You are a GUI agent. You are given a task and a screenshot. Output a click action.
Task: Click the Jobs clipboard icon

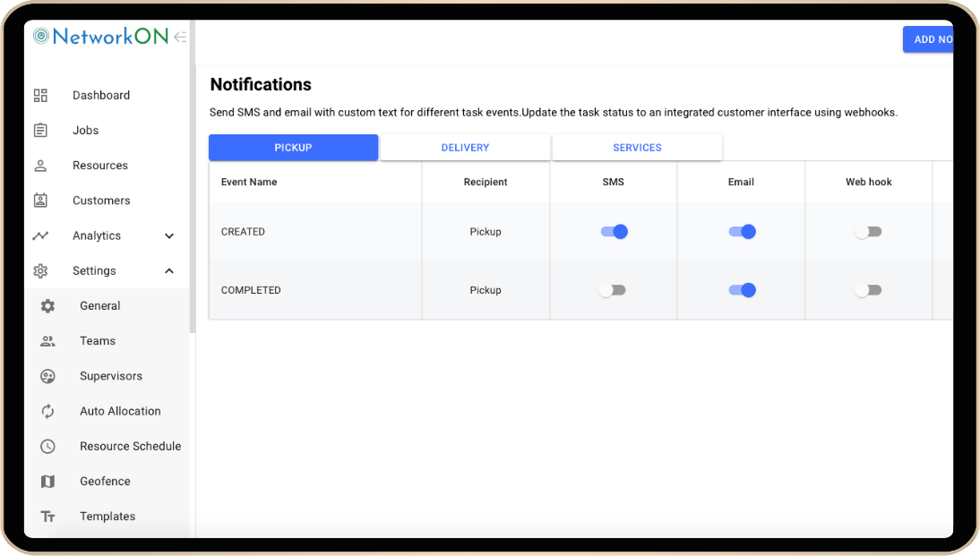40,131
